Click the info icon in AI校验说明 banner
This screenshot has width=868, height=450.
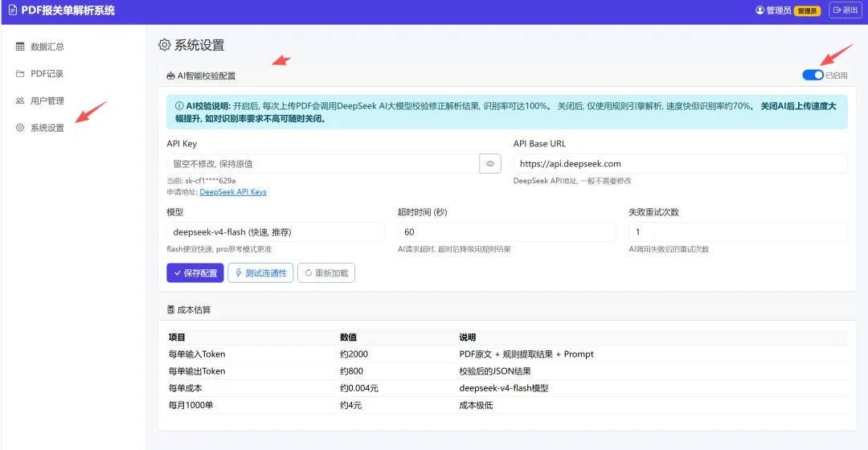(179, 106)
